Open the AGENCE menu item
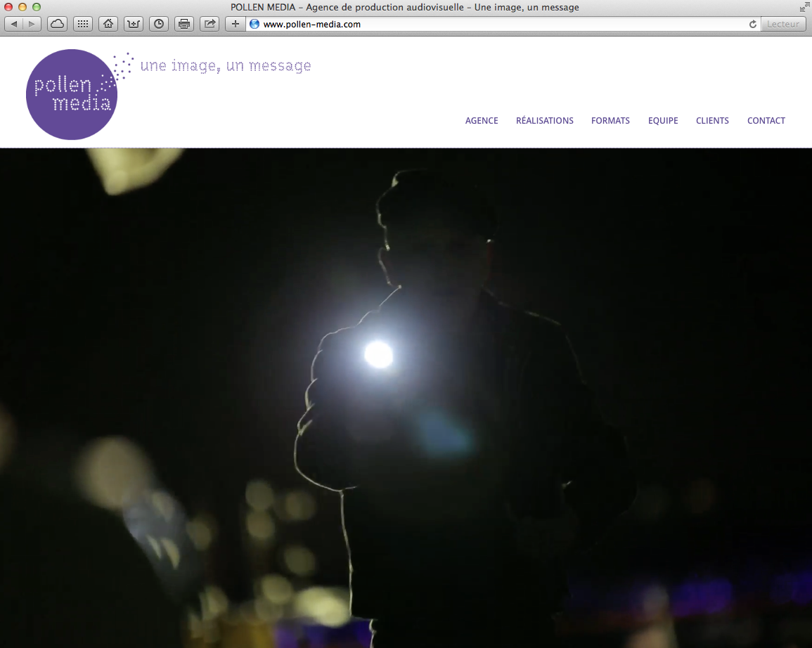812x648 pixels. tap(482, 121)
